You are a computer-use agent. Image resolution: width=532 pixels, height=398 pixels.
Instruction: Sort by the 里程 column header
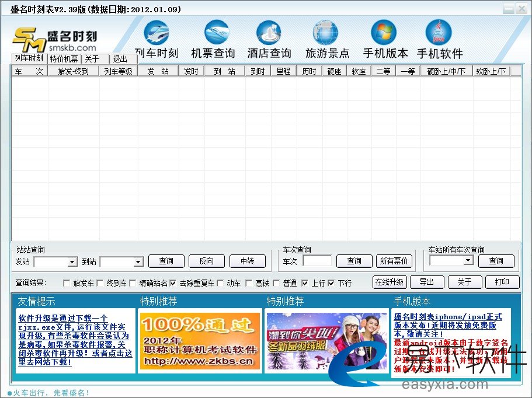(284, 71)
